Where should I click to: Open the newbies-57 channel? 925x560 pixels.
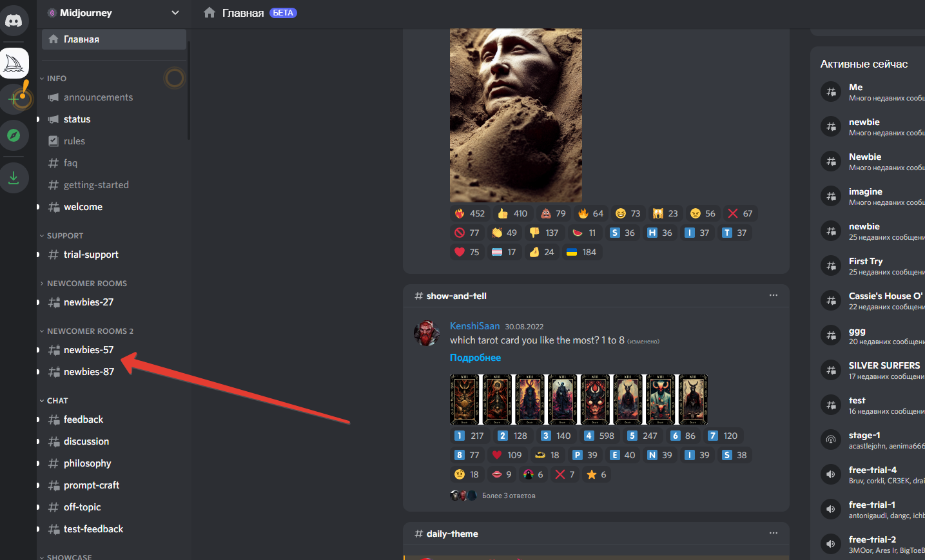(88, 350)
